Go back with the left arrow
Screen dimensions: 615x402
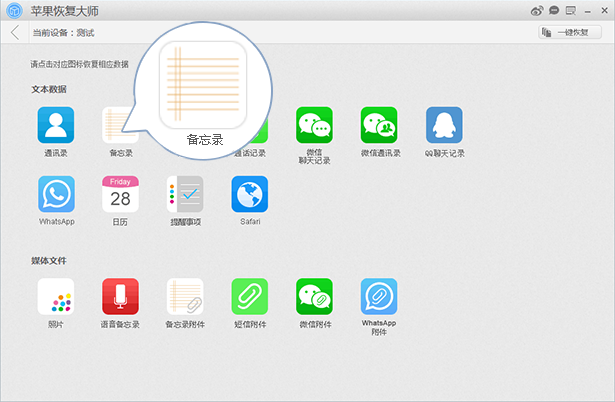[x=15, y=33]
